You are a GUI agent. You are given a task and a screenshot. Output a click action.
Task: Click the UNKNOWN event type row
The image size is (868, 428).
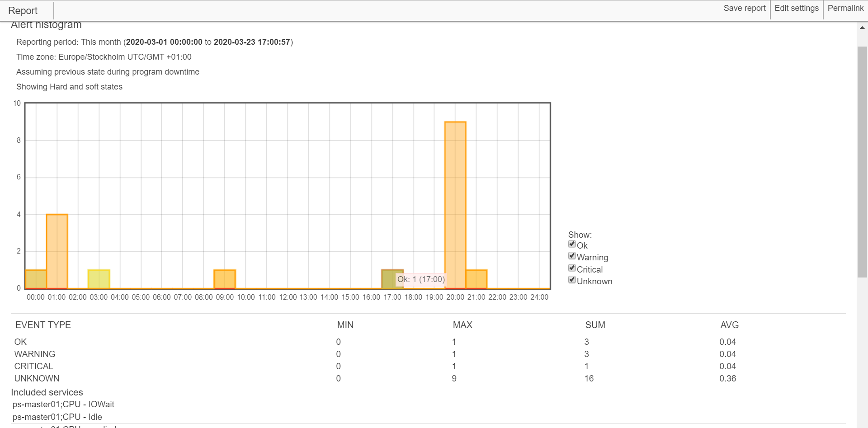(x=37, y=379)
